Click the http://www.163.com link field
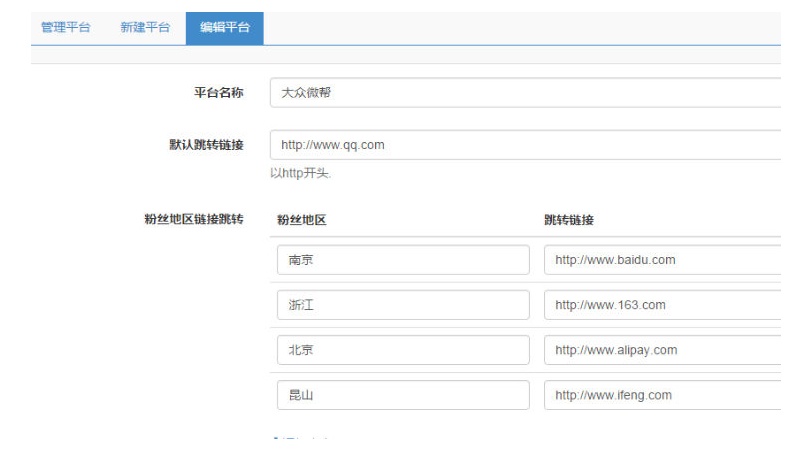The height and width of the screenshot is (451, 812). click(662, 305)
